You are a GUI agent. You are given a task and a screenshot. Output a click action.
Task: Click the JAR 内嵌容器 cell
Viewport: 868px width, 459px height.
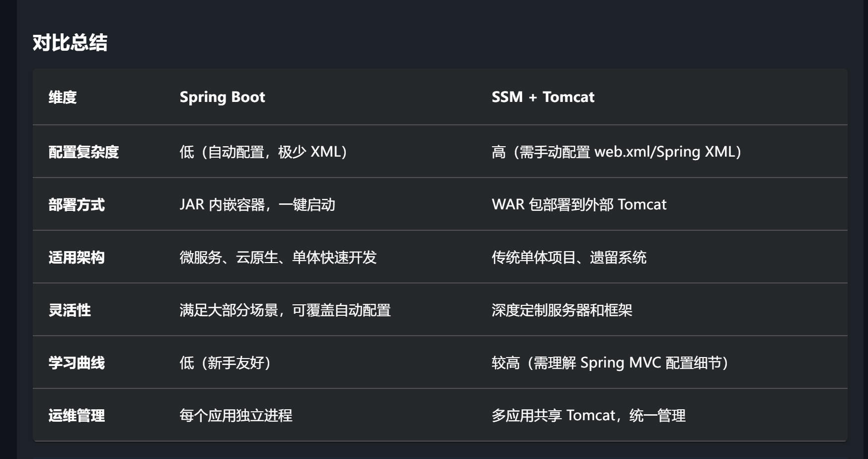coord(257,204)
